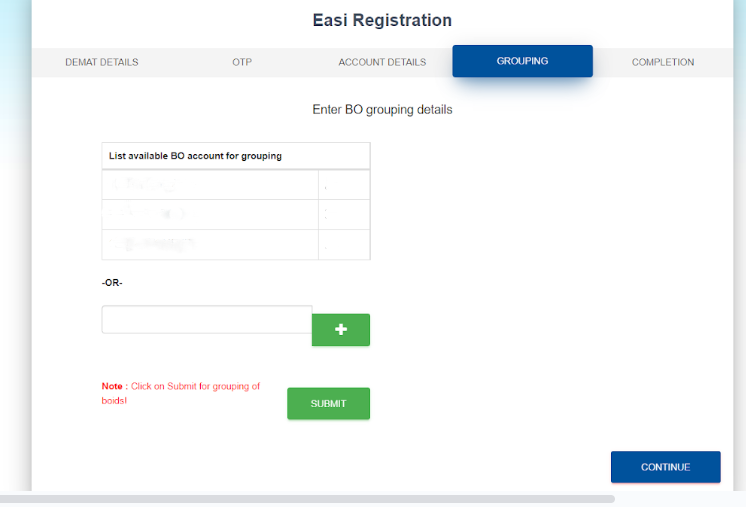The image size is (746, 507).
Task: Open the OTP step tab
Action: tap(241, 62)
